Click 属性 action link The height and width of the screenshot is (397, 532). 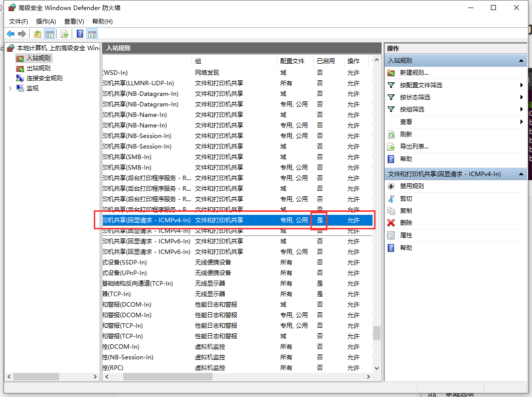click(406, 235)
